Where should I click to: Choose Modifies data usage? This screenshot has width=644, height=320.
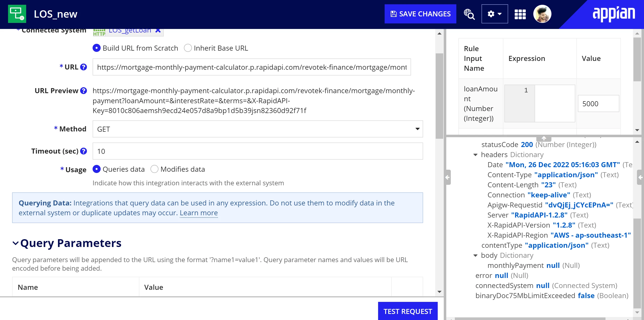pyautogui.click(x=154, y=169)
